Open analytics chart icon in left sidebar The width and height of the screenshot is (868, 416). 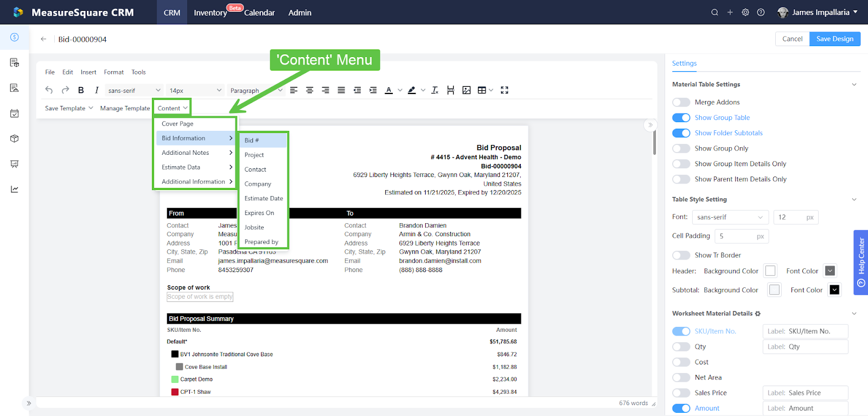15,189
